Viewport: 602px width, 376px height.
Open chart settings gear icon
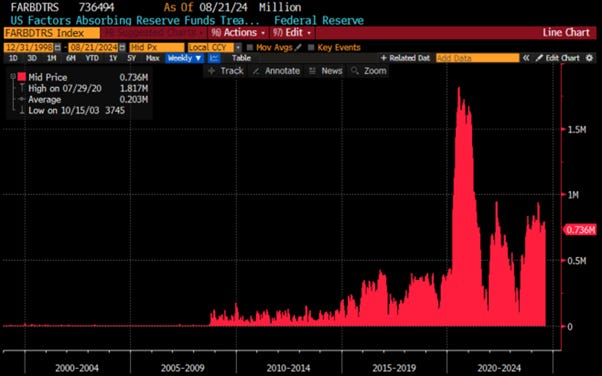pyautogui.click(x=589, y=58)
